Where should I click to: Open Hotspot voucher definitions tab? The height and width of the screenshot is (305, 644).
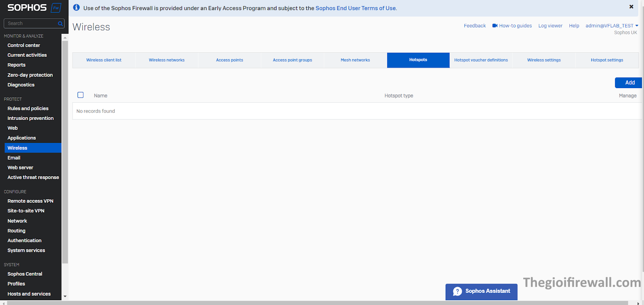pyautogui.click(x=481, y=60)
